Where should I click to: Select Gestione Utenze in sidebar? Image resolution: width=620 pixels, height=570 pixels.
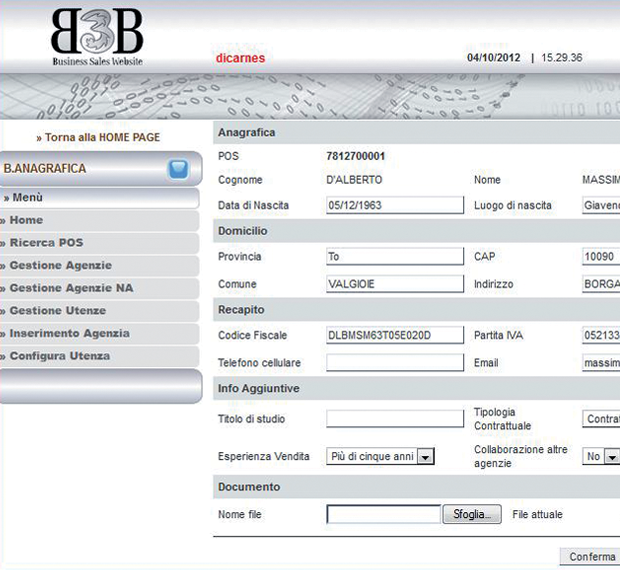[57, 311]
